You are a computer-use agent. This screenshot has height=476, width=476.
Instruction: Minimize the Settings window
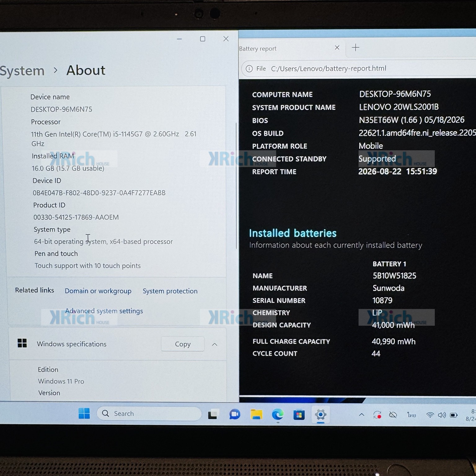click(179, 39)
